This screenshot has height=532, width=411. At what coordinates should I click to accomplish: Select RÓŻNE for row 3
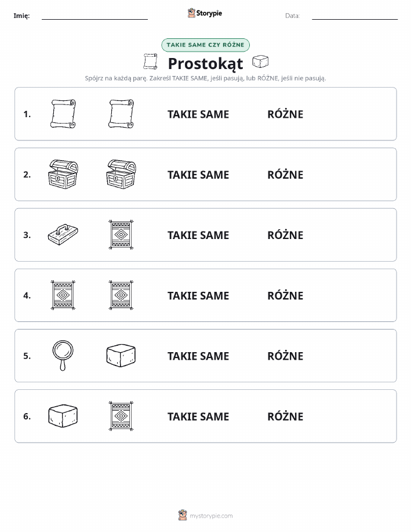tap(285, 235)
